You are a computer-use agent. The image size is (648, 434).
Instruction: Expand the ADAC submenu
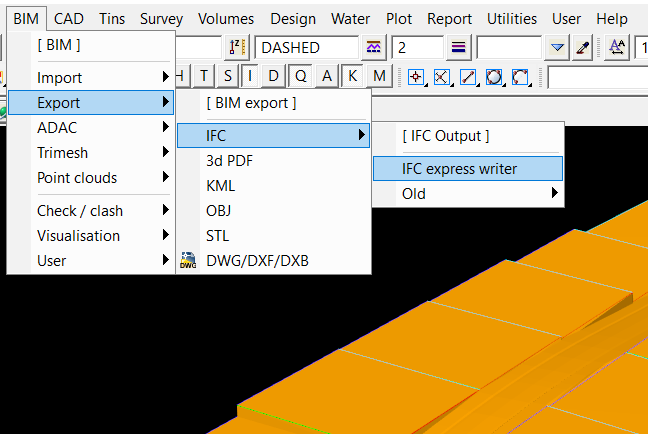[91, 128]
